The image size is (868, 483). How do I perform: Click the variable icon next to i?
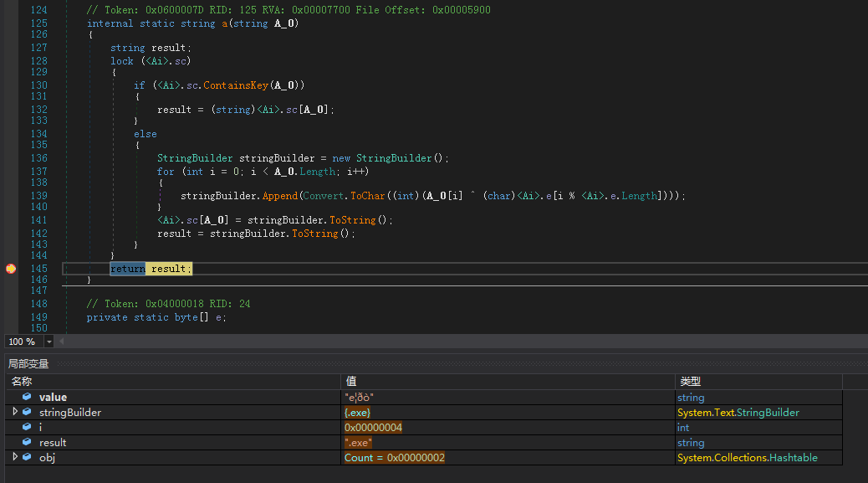[27, 427]
